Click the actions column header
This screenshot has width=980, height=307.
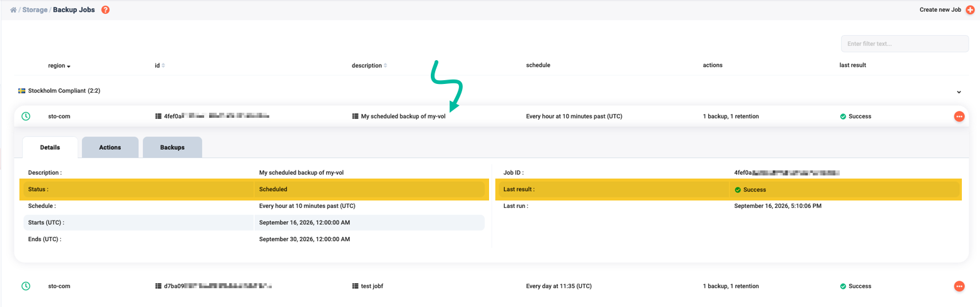click(713, 65)
